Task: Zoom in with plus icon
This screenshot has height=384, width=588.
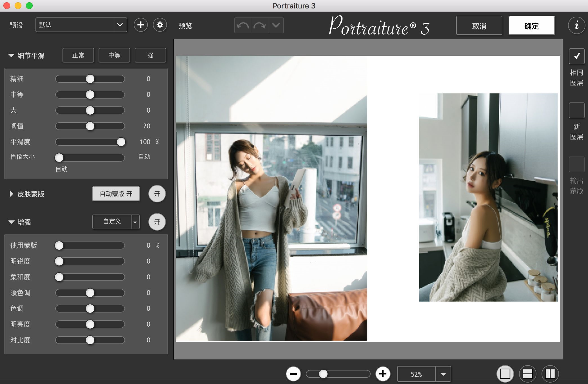Action: [383, 374]
